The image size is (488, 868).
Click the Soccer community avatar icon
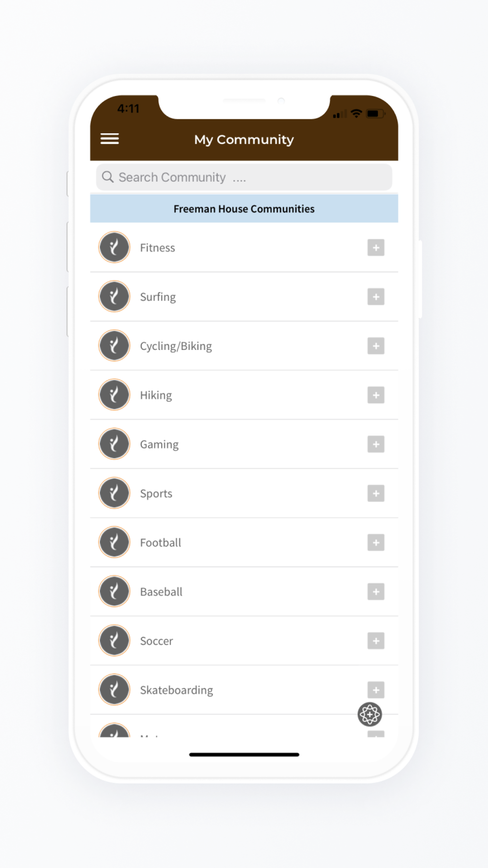[114, 641]
